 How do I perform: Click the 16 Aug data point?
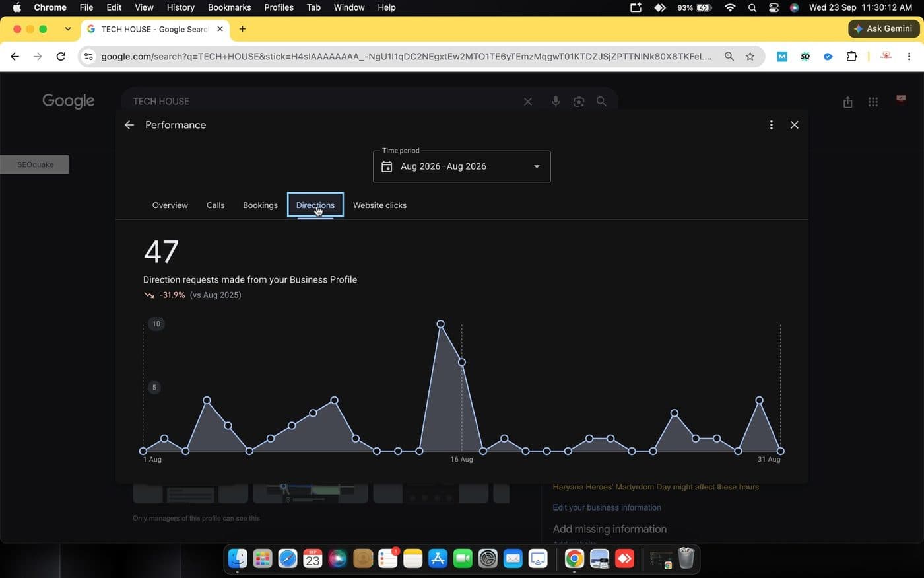(462, 362)
